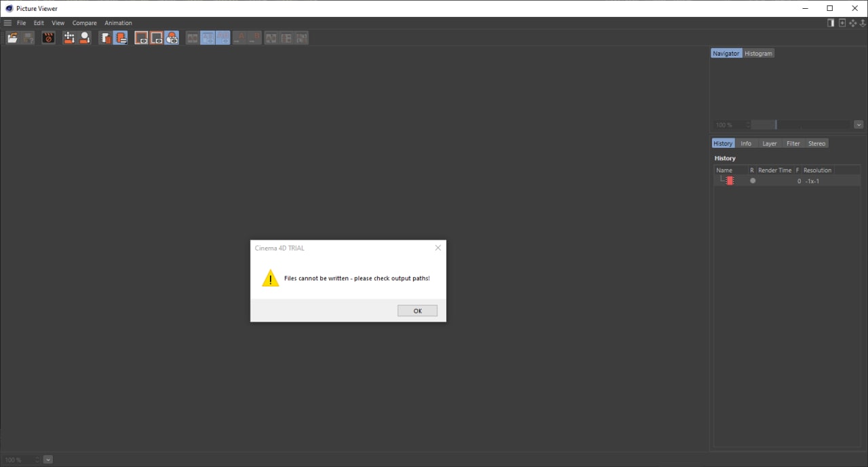
Task: Click the Set as A compare icon
Action: 239,38
